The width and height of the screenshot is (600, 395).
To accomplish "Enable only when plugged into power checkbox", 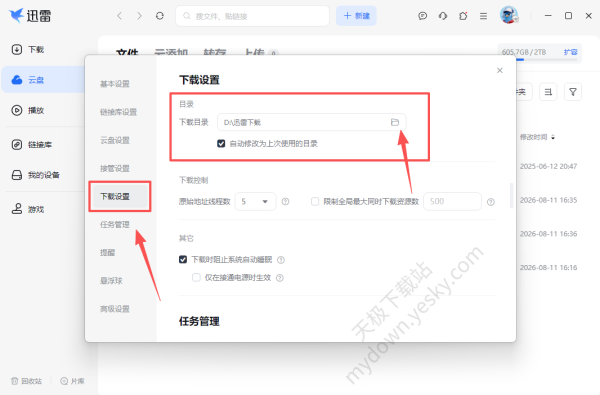I will coord(196,277).
